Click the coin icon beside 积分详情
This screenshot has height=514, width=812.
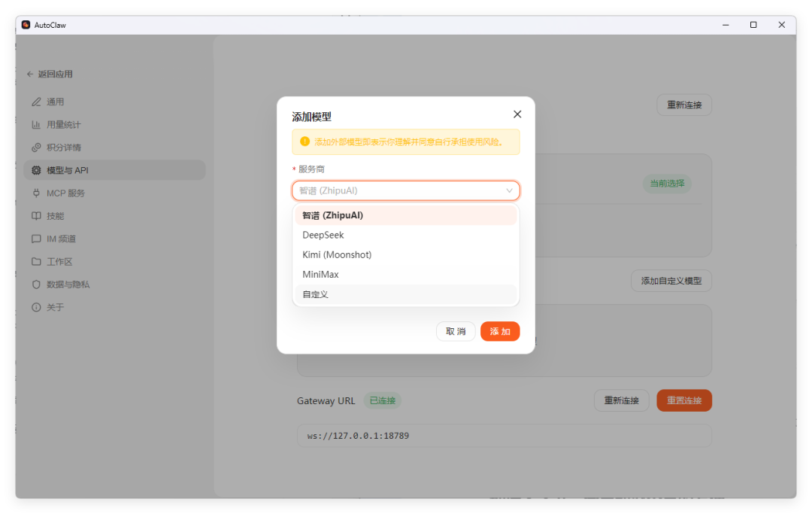(x=36, y=148)
